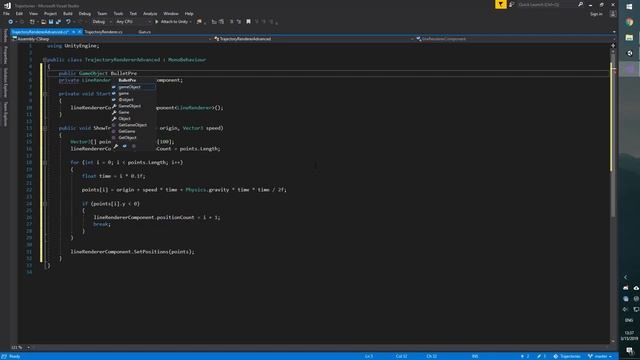Click the Visual Studio taskbar icon
The width and height of the screenshot is (640, 360).
(629, 68)
